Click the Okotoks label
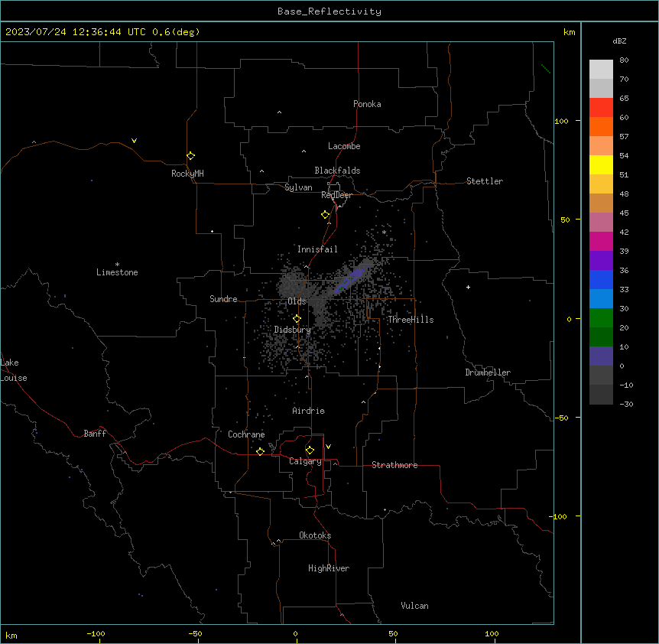659x644 pixels. click(315, 535)
